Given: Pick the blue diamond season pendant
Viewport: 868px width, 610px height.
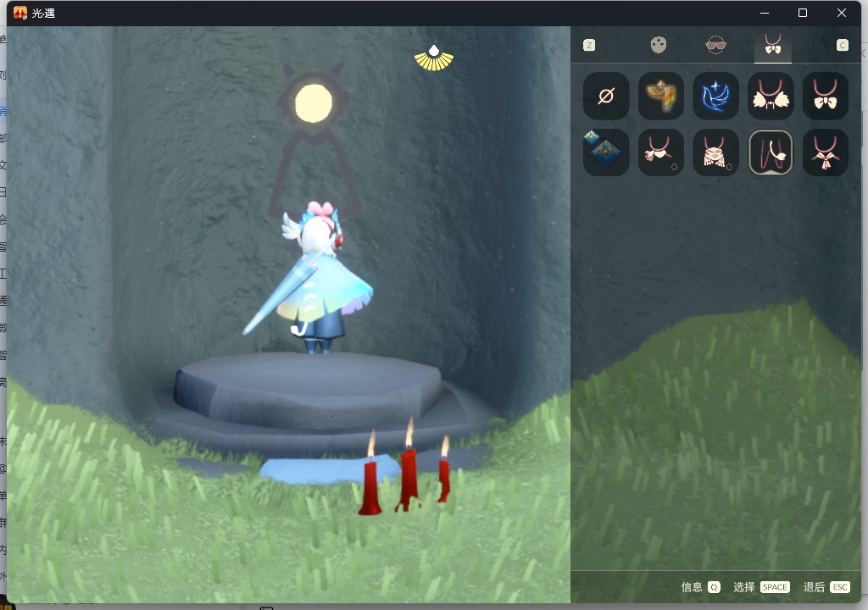Looking at the screenshot, I should click(x=606, y=152).
